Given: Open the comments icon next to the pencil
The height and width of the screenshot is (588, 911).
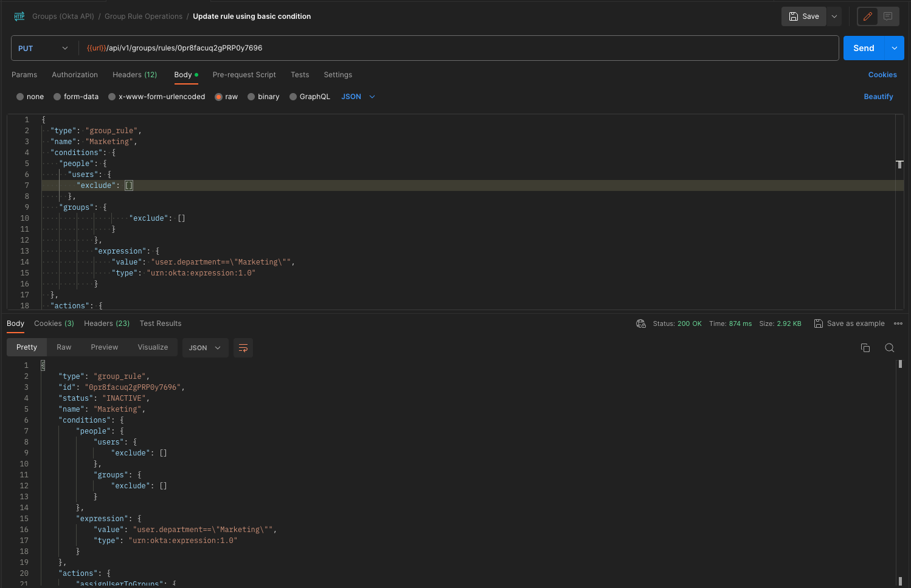Looking at the screenshot, I should (887, 16).
